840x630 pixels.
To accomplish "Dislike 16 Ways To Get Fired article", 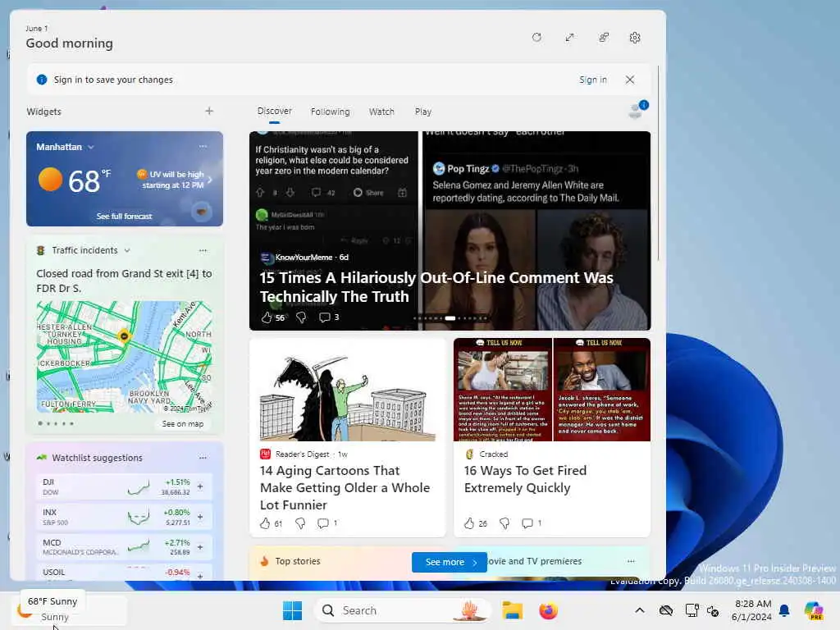I will tap(504, 523).
